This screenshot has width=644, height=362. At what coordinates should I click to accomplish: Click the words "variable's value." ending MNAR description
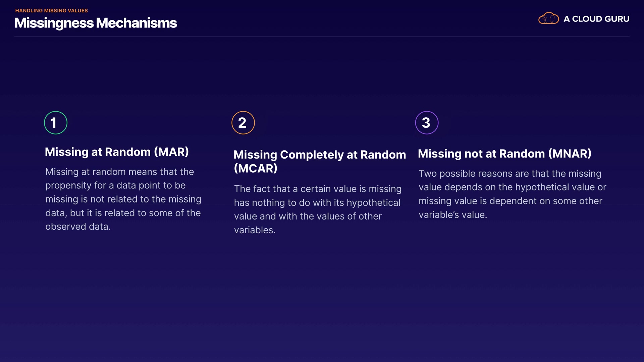click(452, 215)
